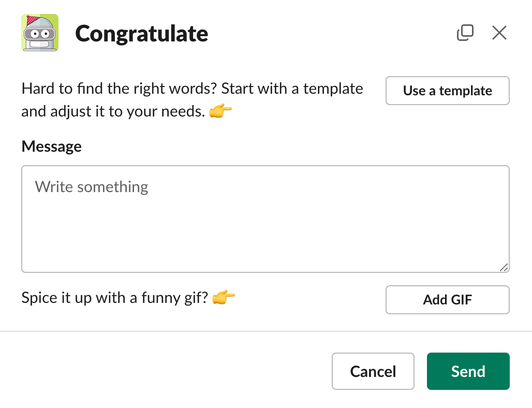Grab the message box resize handle
The width and height of the screenshot is (532, 408).
504,267
